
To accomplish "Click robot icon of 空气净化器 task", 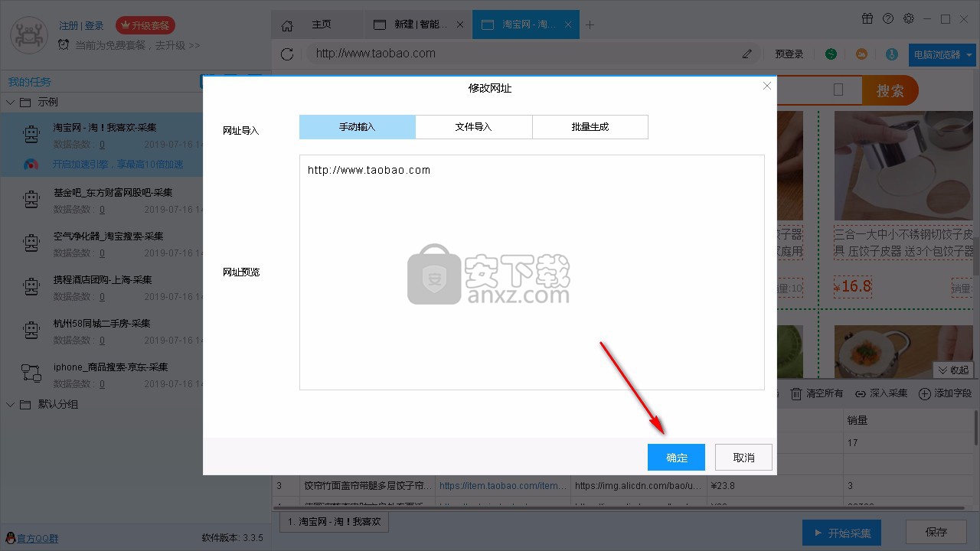I will pyautogui.click(x=31, y=244).
